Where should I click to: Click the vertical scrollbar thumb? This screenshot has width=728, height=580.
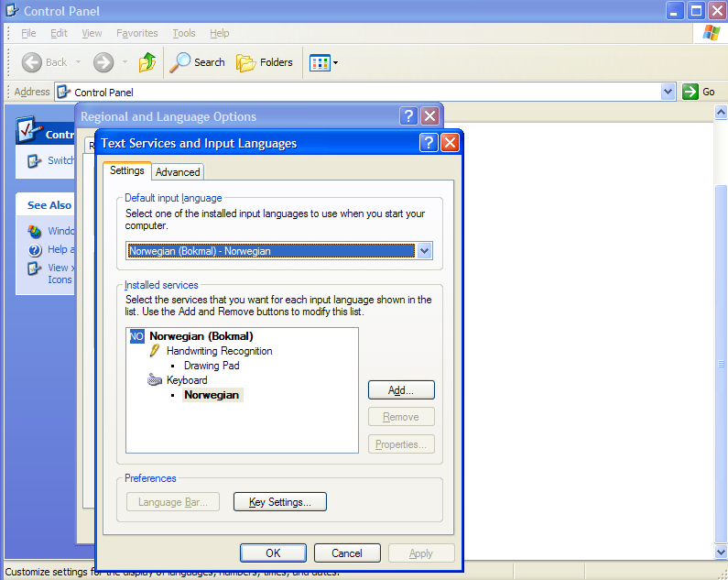[x=721, y=364]
